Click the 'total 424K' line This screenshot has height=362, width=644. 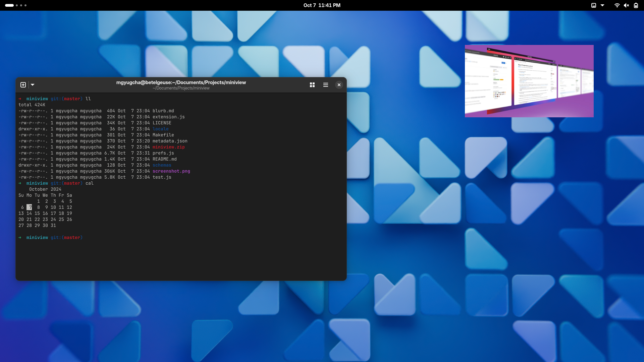[x=32, y=105]
